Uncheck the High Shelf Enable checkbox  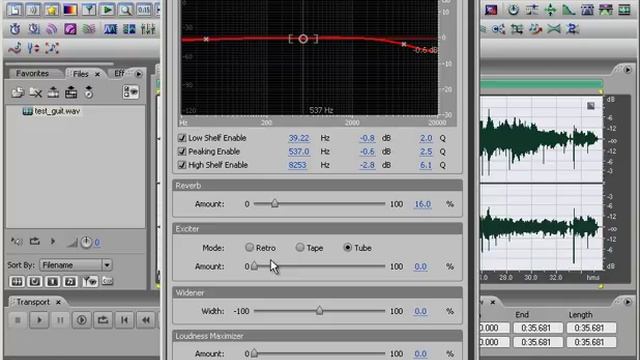(x=182, y=165)
